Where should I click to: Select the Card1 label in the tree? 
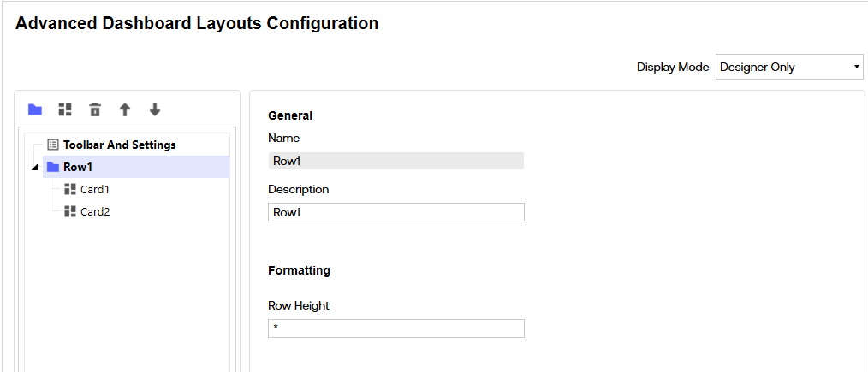pos(95,189)
